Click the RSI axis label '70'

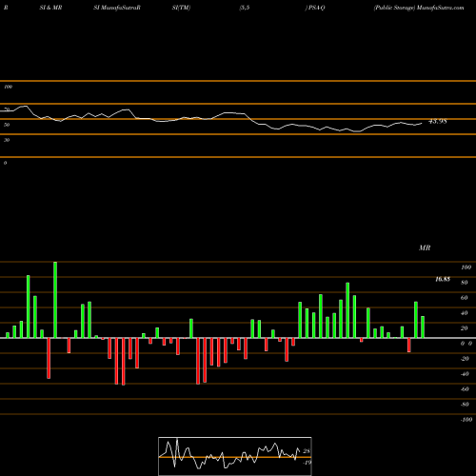point(7,109)
